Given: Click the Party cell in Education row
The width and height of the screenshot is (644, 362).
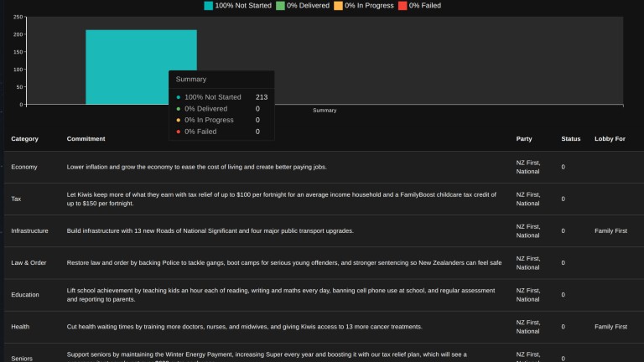Looking at the screenshot, I should (528, 295).
